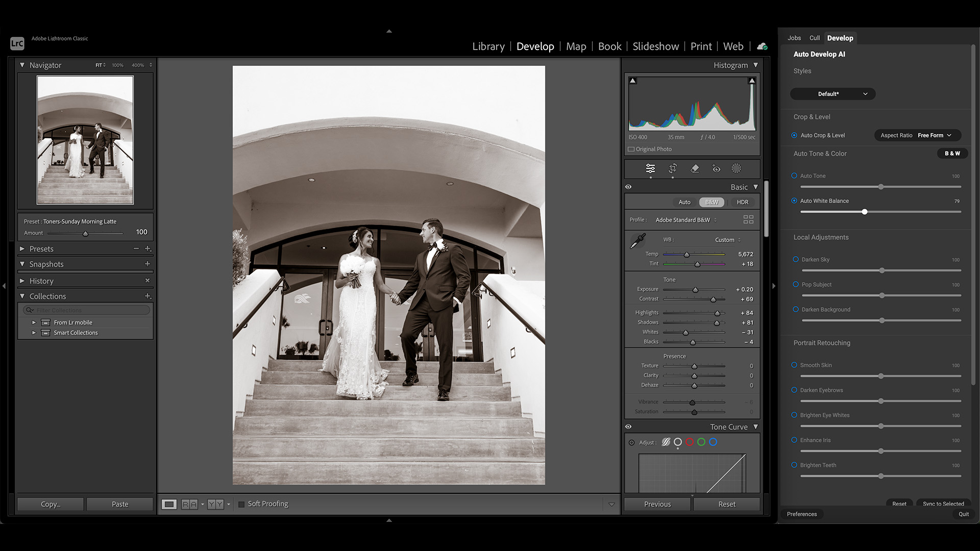Expand the Smart Collections tree item
The height and width of the screenshot is (551, 980).
34,333
